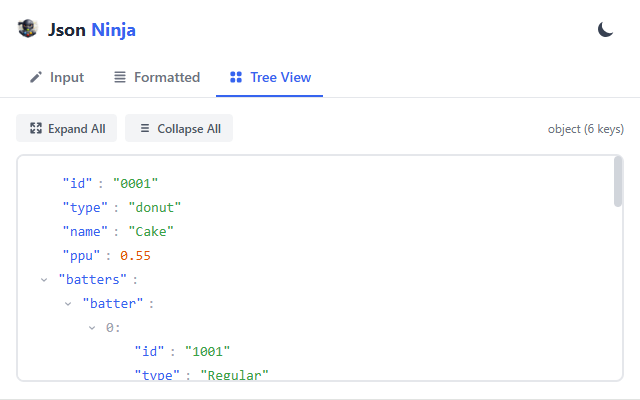Click the "batters" key label

(93, 280)
